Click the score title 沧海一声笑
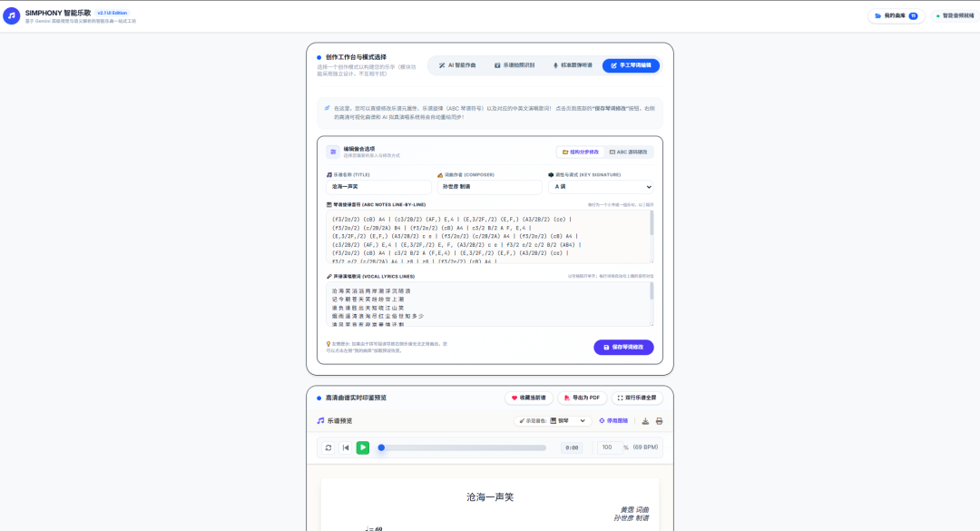 [x=490, y=497]
